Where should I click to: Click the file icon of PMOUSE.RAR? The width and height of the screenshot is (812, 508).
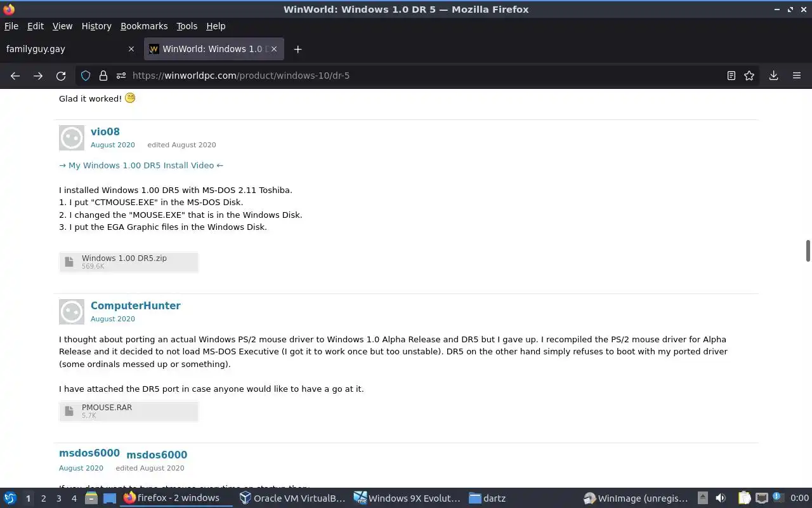[x=69, y=411]
